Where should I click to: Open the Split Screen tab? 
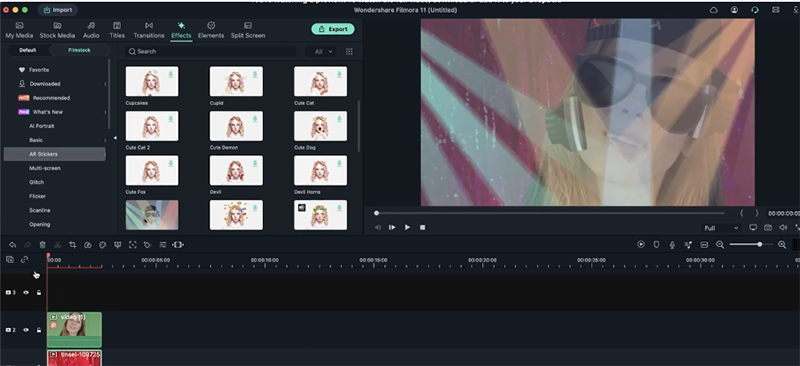click(x=248, y=31)
